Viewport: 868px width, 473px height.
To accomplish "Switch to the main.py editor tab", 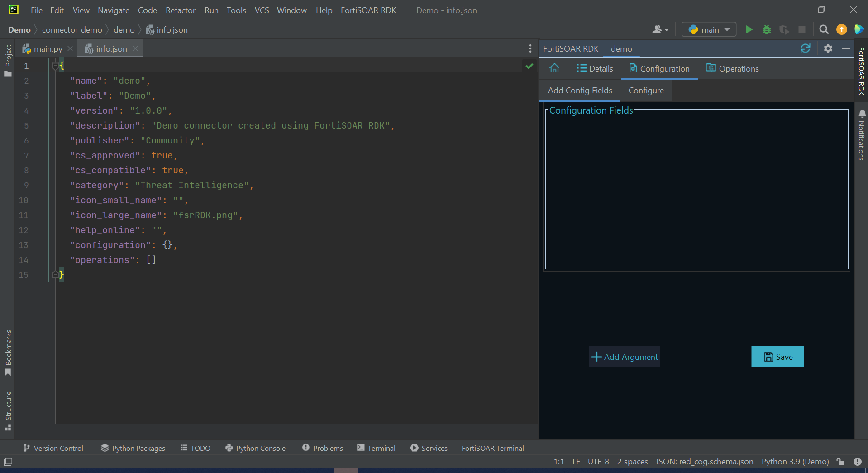I will click(x=48, y=49).
